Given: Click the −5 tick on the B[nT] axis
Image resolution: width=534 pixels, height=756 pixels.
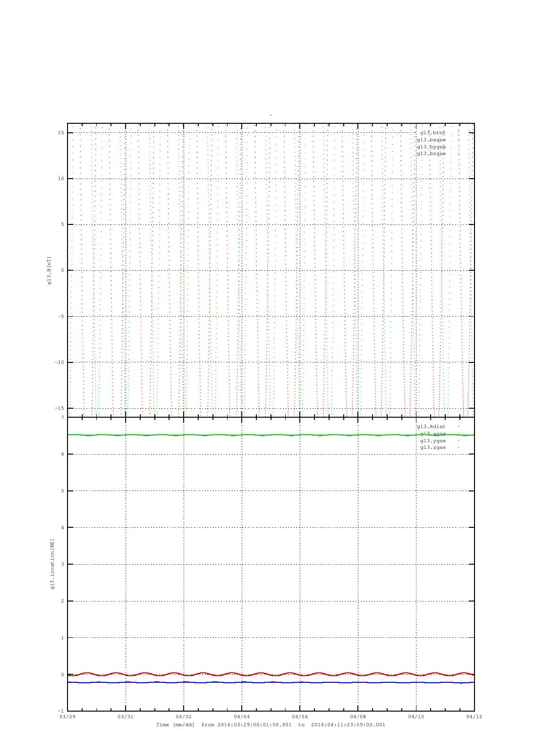Looking at the screenshot, I should [x=61, y=317].
